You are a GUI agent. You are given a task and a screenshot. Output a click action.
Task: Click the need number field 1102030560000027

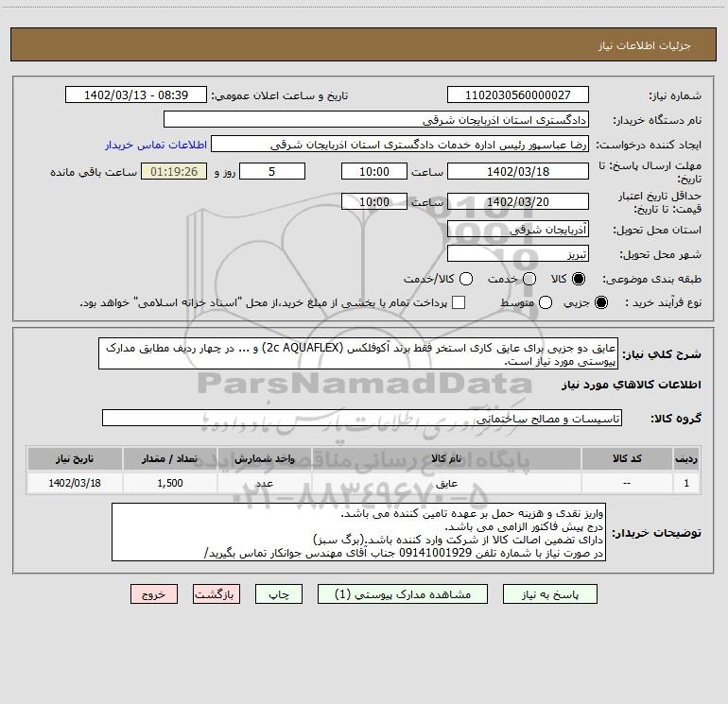click(518, 94)
